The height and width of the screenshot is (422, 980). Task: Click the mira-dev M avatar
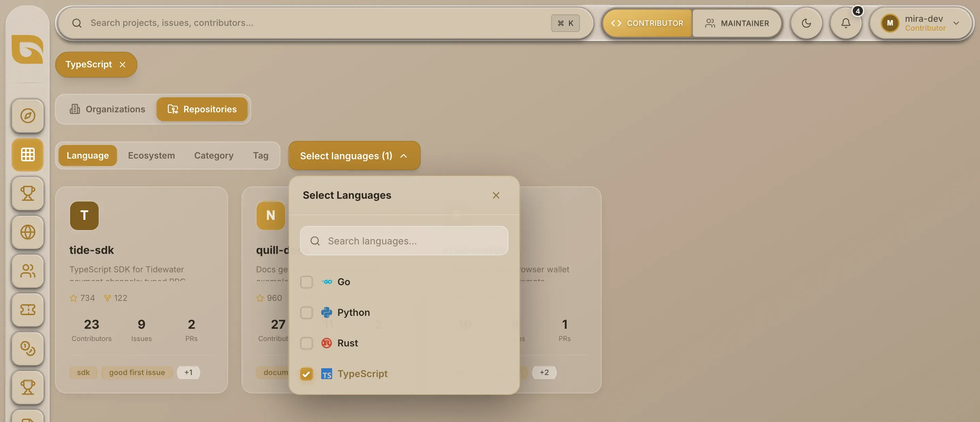pyautogui.click(x=890, y=23)
